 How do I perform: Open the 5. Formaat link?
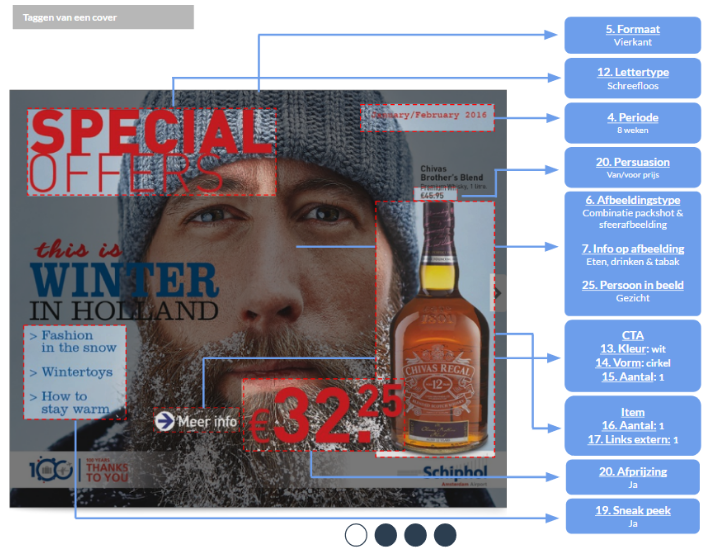(632, 29)
